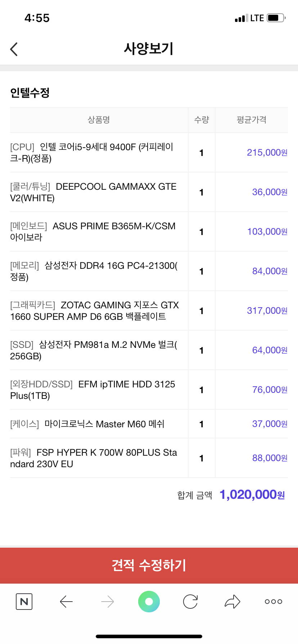Tap the browser forward arrow icon
Screen dimensions: 298x644
(108, 602)
